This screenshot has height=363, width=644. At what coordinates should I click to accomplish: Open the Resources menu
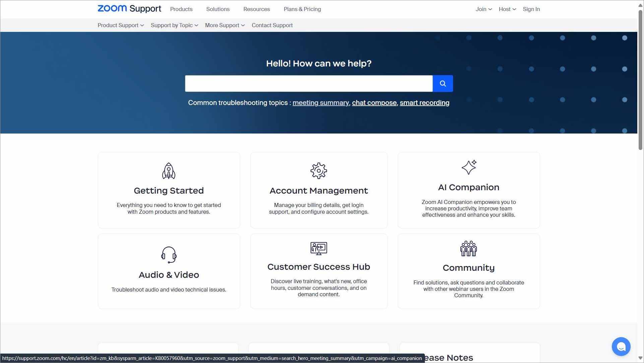click(x=257, y=9)
